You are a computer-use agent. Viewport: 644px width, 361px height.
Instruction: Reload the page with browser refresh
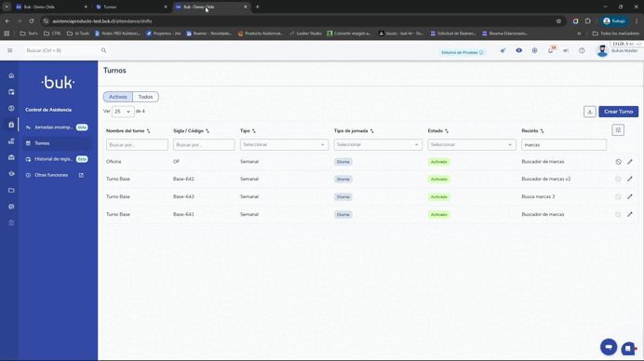point(32,21)
